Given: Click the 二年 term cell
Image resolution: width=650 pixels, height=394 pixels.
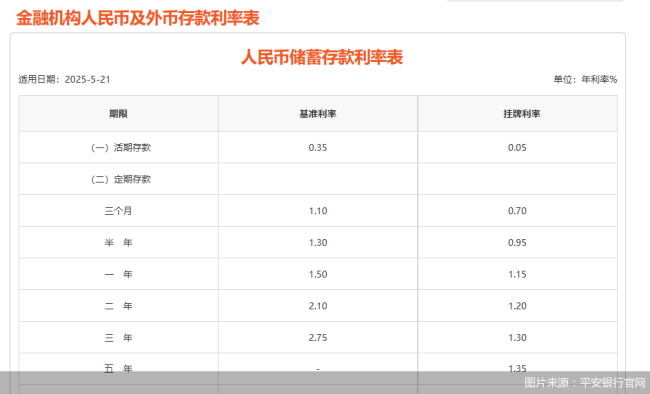Looking at the screenshot, I should [119, 306].
